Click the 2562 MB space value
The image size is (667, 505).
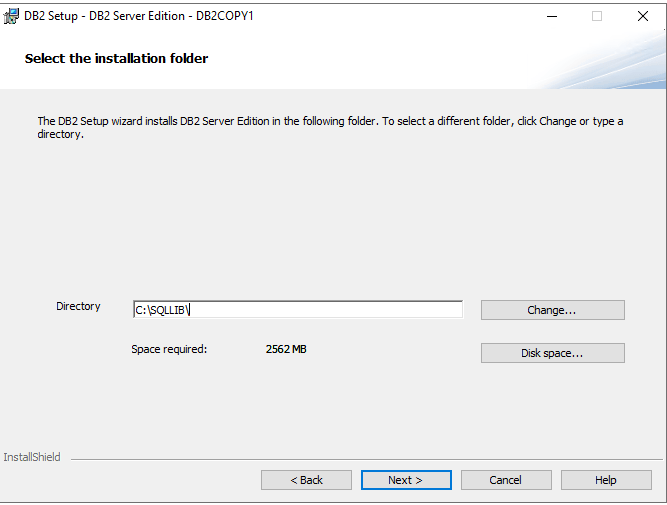click(x=286, y=349)
